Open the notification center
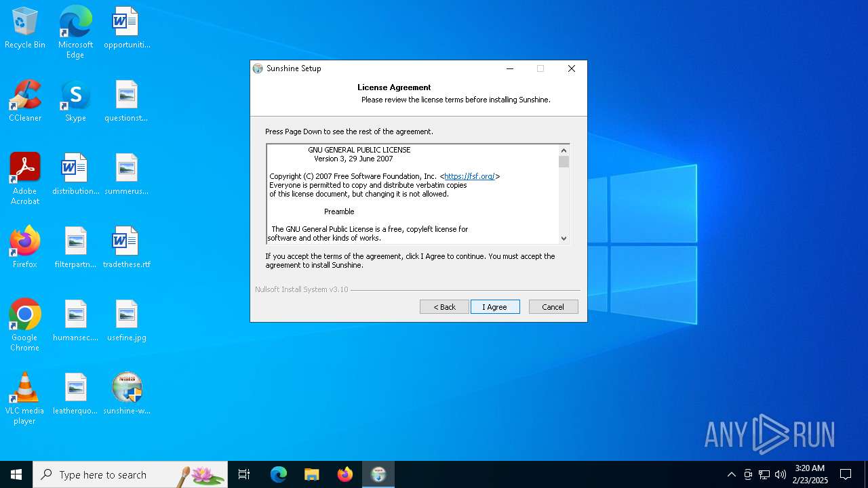This screenshot has height=488, width=868. tap(846, 474)
